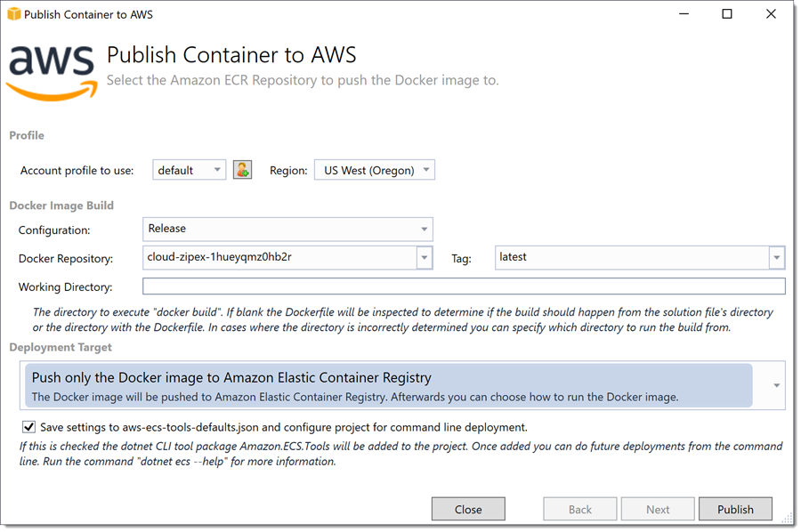Viewport: 801px width, 532px height.
Task: Expand the Deployment Target selection arrow
Action: tap(776, 385)
